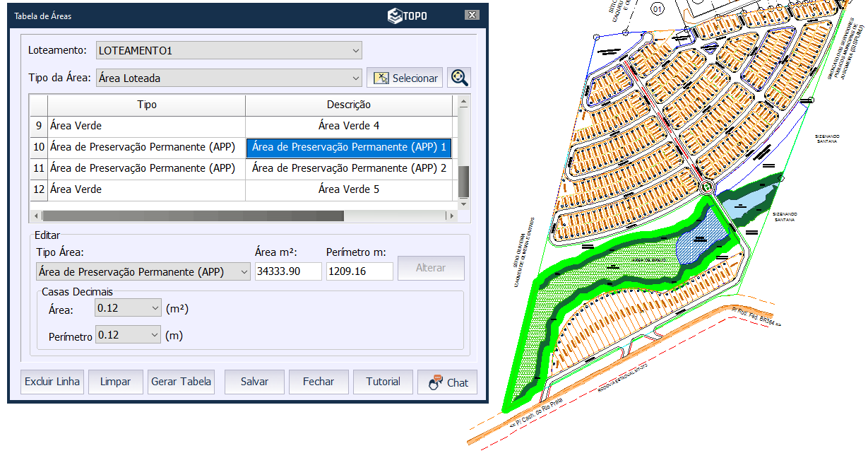Screen dimensions: 868x458
Task: Click the Excluir Linha button
Action: tap(53, 382)
